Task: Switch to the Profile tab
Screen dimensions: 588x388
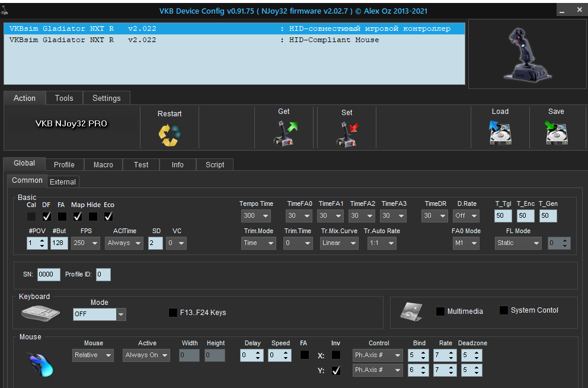Action: 64,165
